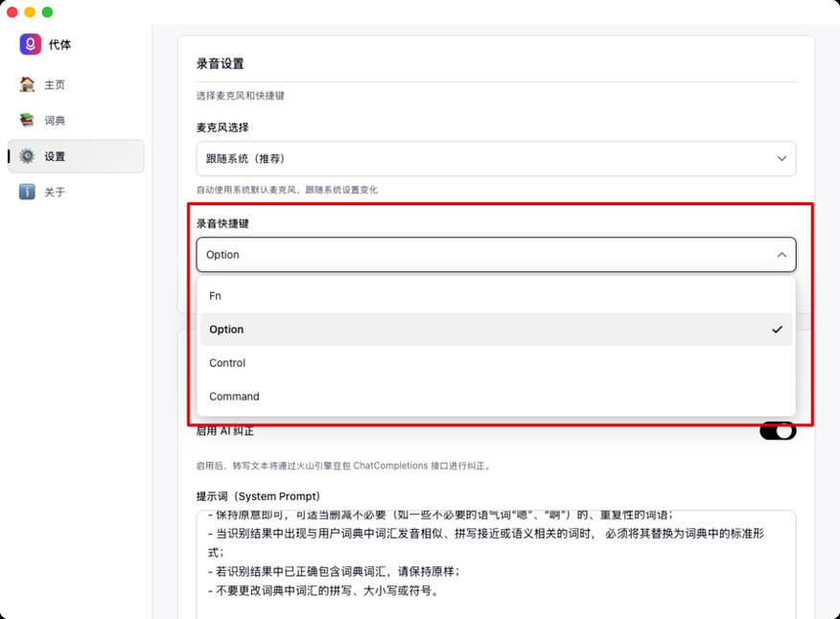The height and width of the screenshot is (619, 840).
Task: Click the 代体 microphone app logo
Action: 31,44
